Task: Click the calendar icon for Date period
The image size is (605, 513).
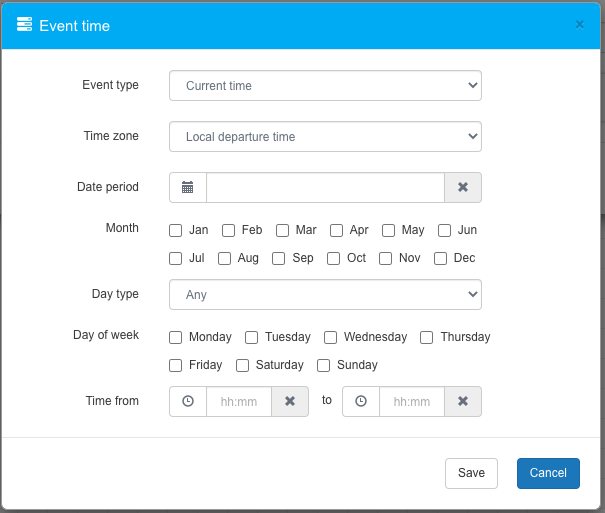Action: 188,187
